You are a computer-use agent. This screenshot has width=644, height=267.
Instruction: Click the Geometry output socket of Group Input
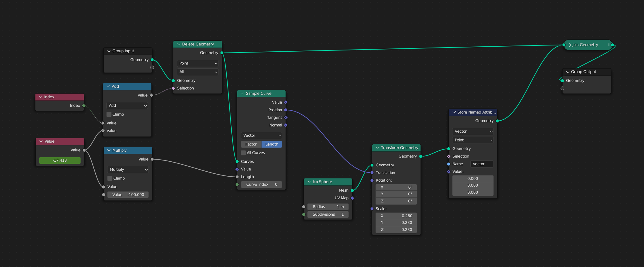pyautogui.click(x=152, y=60)
